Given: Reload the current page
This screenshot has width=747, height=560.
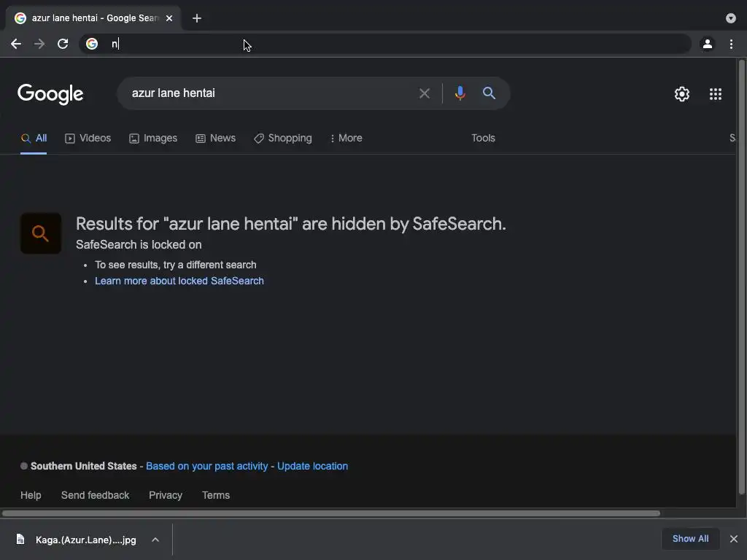Looking at the screenshot, I should [x=63, y=44].
